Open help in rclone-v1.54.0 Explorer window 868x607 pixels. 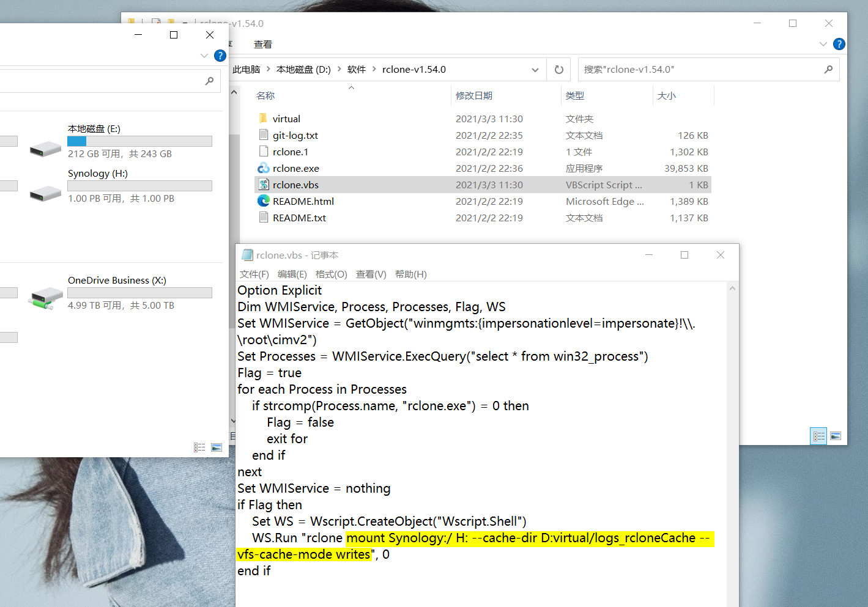(x=839, y=44)
